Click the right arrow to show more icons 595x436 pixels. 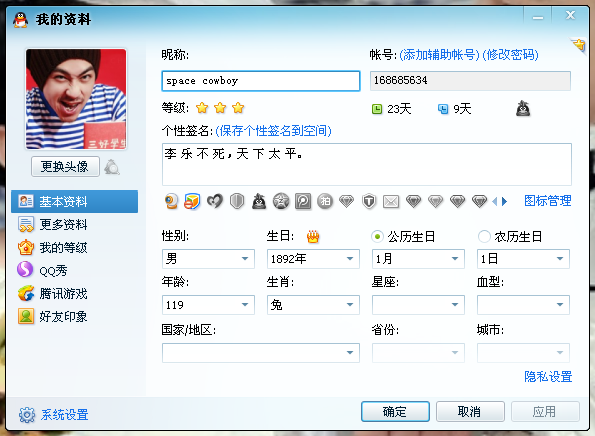pos(504,201)
